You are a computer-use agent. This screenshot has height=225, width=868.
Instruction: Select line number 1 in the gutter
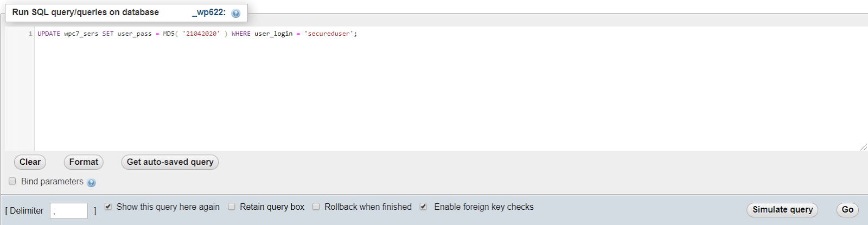click(30, 34)
